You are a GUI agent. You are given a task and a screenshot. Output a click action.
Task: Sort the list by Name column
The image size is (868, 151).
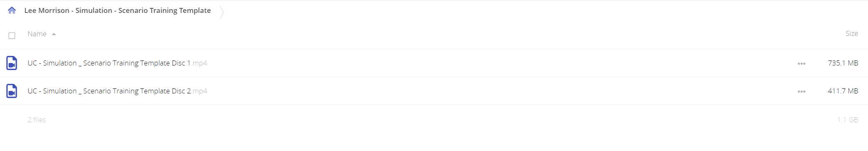coord(37,34)
